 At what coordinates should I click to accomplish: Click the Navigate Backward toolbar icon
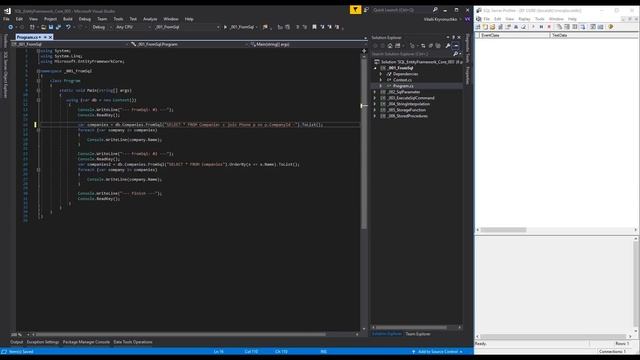click(x=11, y=27)
